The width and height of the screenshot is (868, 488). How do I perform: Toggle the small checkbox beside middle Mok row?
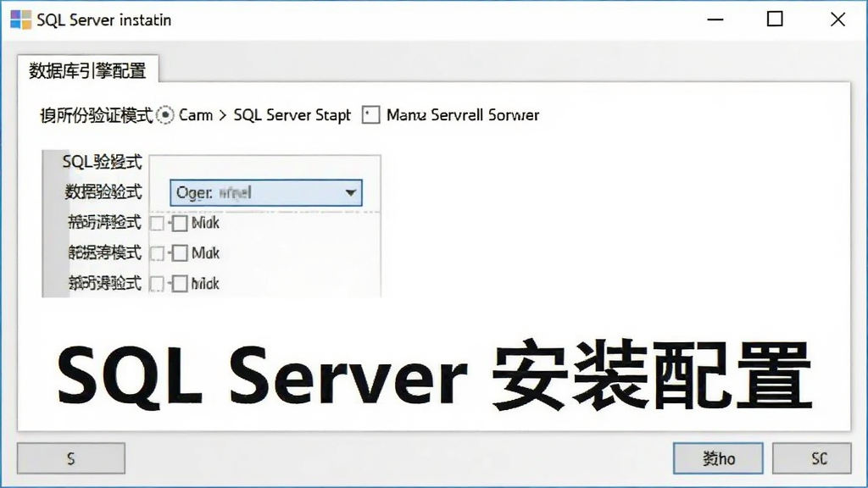tap(157, 253)
